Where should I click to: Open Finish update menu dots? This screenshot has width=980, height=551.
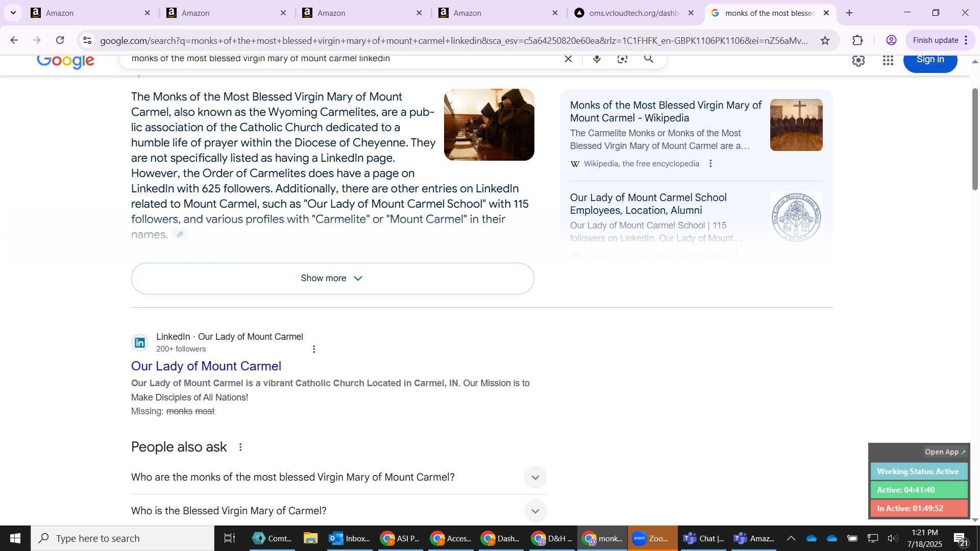pos(966,40)
